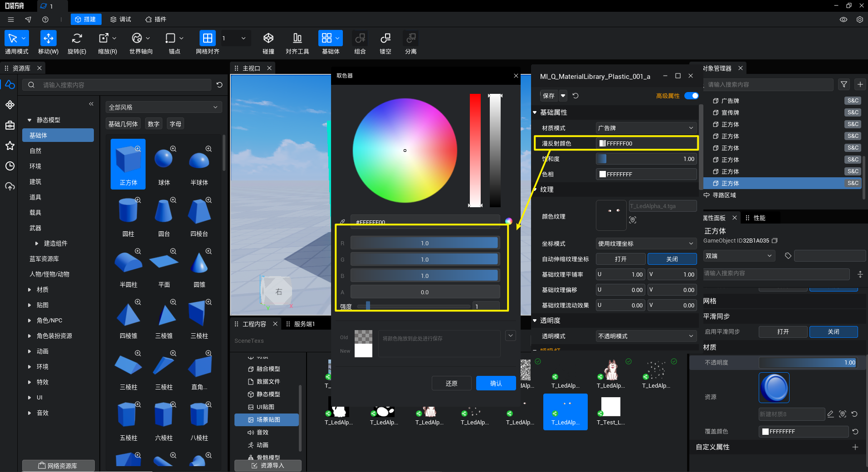Set 启用平滑同步 to 关闭
Viewport: 868px width, 472px height.
(834, 331)
